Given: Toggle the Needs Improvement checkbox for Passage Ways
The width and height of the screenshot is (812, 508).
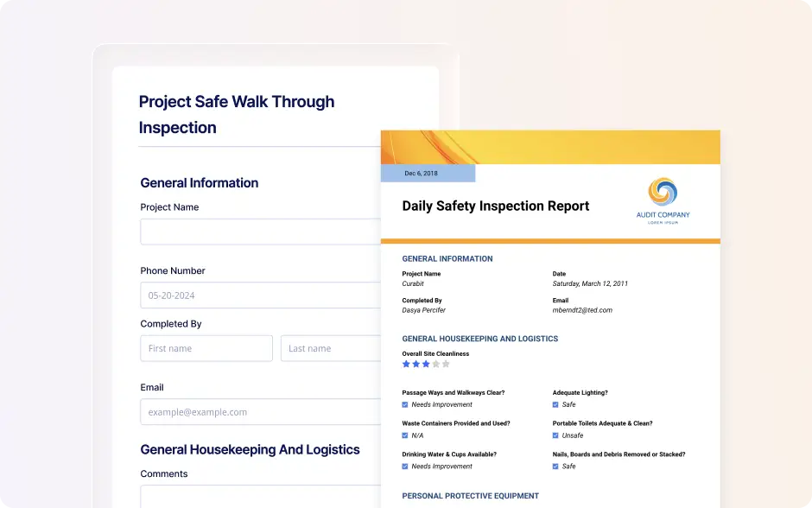Looking at the screenshot, I should coord(405,405).
